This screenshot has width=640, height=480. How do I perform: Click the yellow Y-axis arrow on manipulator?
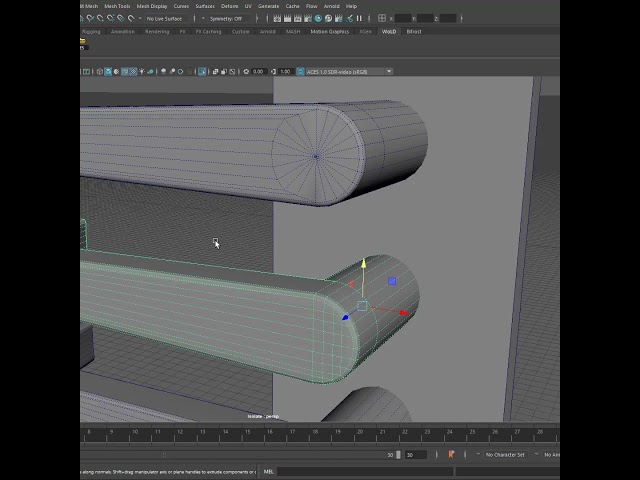[x=363, y=263]
